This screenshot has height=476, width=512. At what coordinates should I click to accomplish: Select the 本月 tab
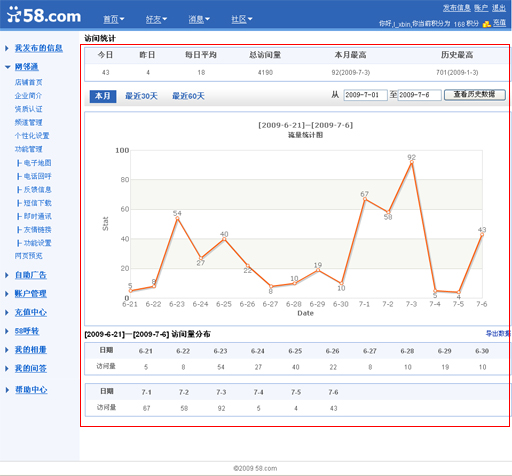[x=103, y=96]
